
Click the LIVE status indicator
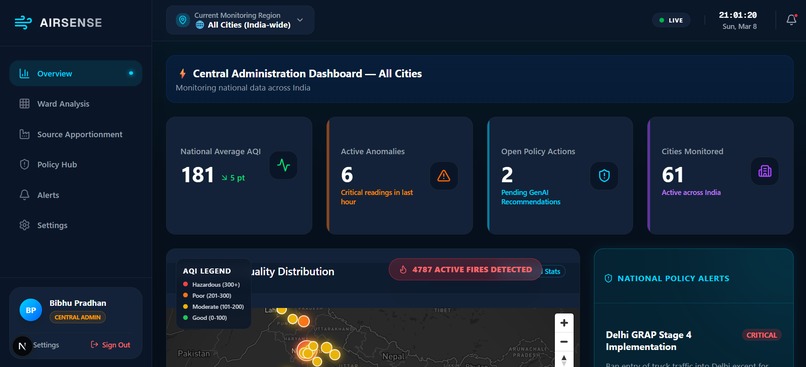pos(671,20)
